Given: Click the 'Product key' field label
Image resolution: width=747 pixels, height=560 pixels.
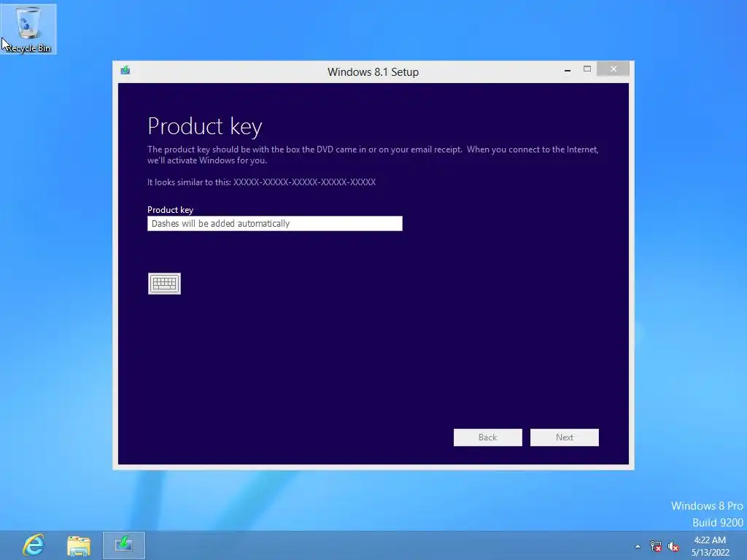Looking at the screenshot, I should pyautogui.click(x=170, y=210).
